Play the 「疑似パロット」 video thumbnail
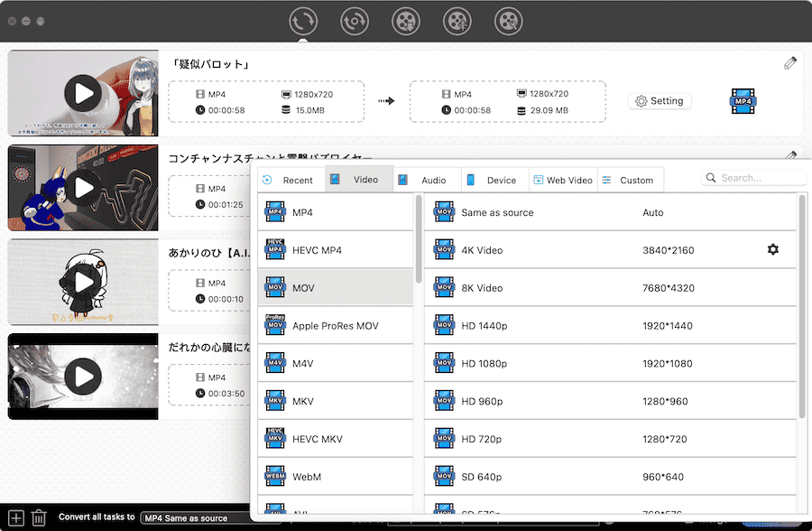The width and height of the screenshot is (812, 531). tap(83, 93)
